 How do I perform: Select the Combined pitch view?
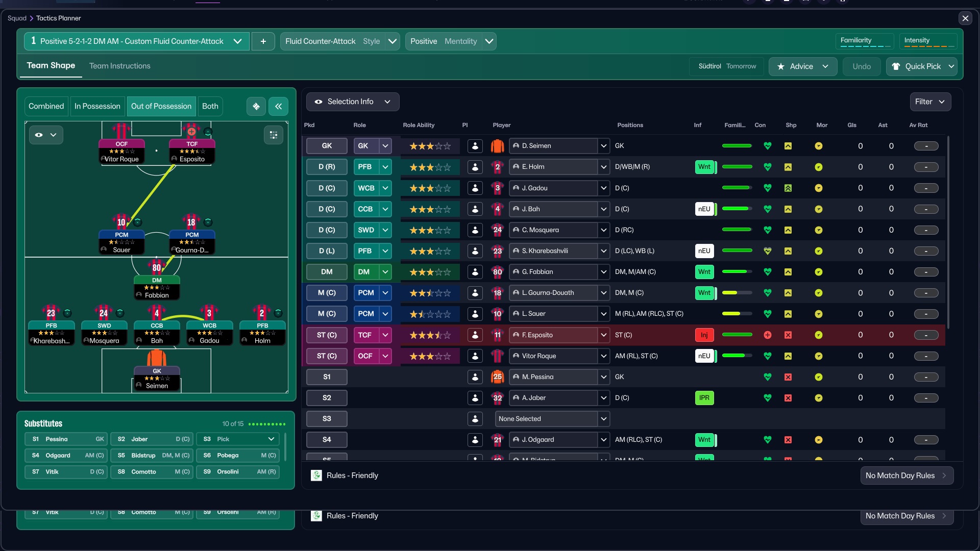pyautogui.click(x=46, y=106)
